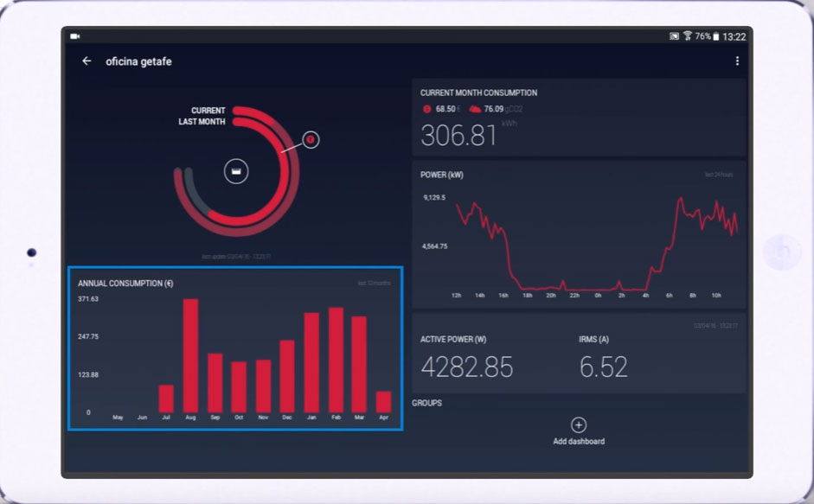This screenshot has height=504, width=814.
Task: Tap the cast screen icon in status bar
Action: (674, 37)
